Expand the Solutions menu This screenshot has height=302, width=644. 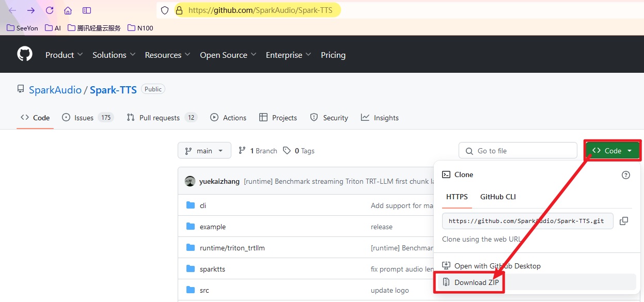pyautogui.click(x=114, y=55)
